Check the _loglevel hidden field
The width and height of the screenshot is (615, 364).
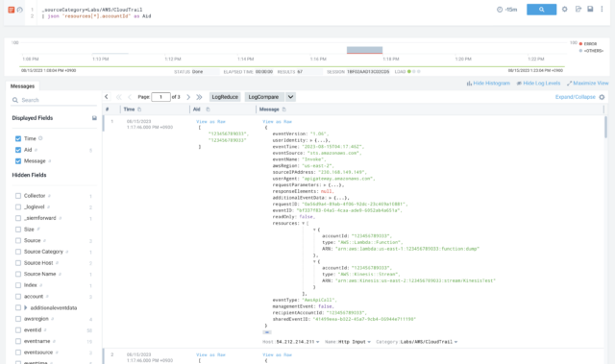coord(18,206)
